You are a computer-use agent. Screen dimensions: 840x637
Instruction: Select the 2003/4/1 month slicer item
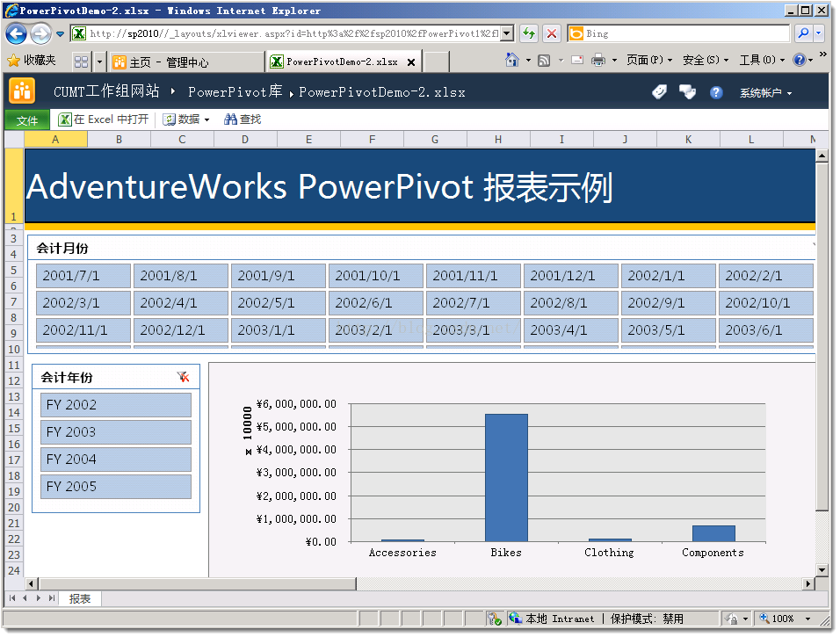click(x=570, y=330)
